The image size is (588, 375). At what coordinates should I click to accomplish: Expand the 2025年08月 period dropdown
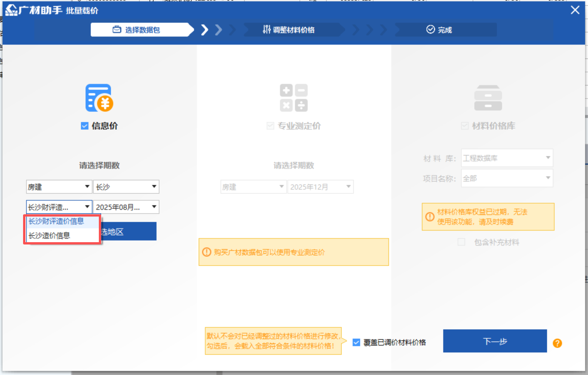[126, 207]
